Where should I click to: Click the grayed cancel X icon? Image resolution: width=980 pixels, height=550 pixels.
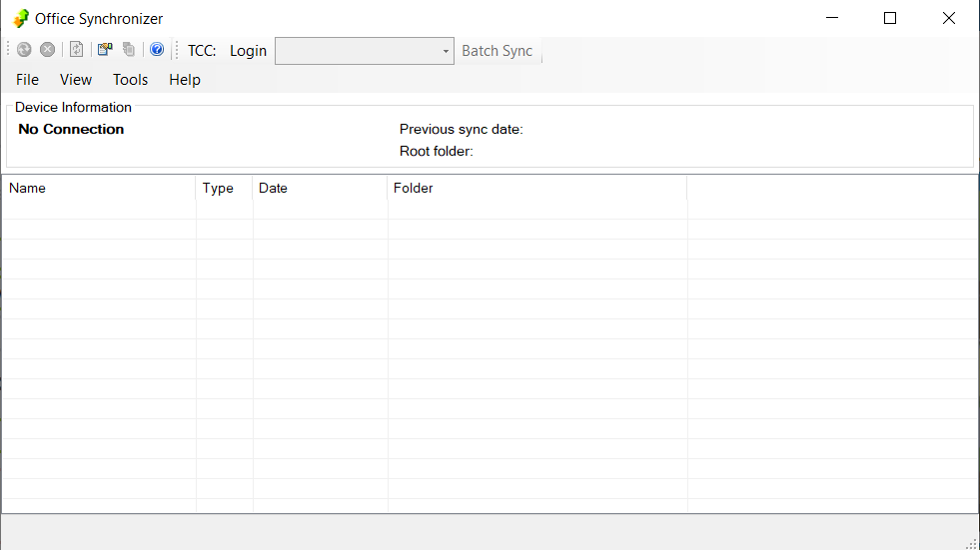click(x=48, y=49)
